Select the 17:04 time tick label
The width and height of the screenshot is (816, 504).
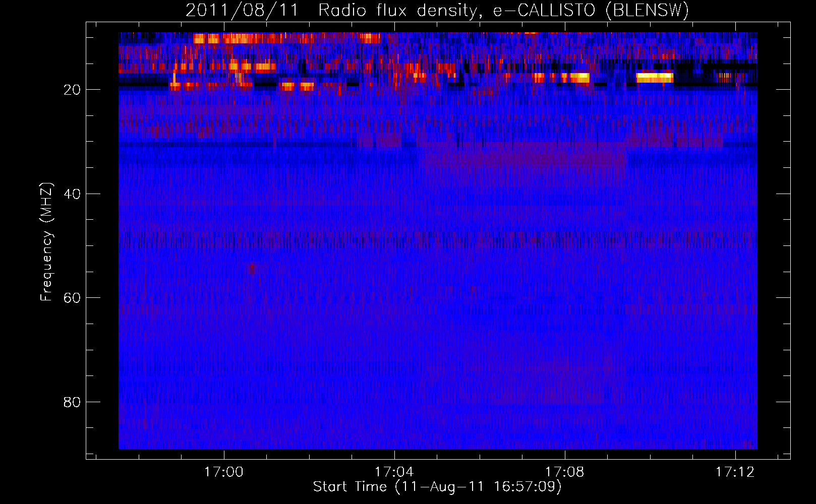394,472
